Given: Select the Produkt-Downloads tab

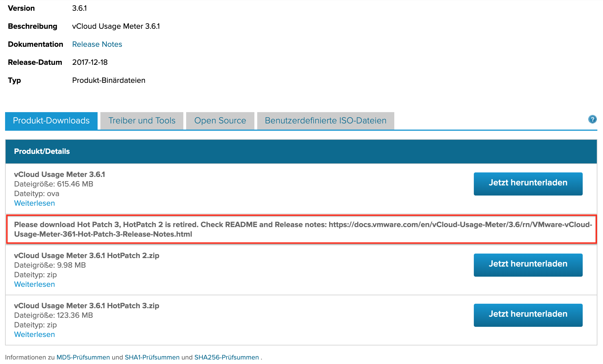Looking at the screenshot, I should click(x=51, y=121).
